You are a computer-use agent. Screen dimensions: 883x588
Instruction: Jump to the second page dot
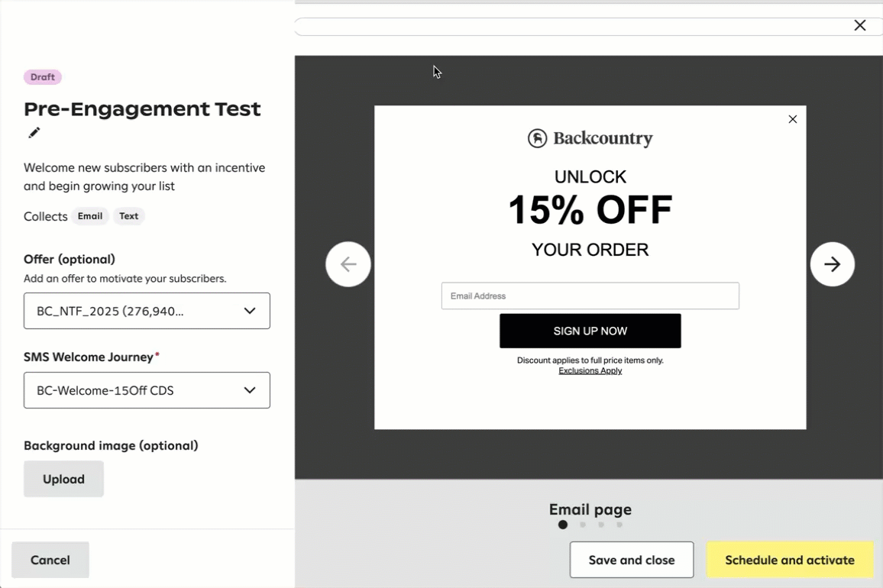coord(583,525)
